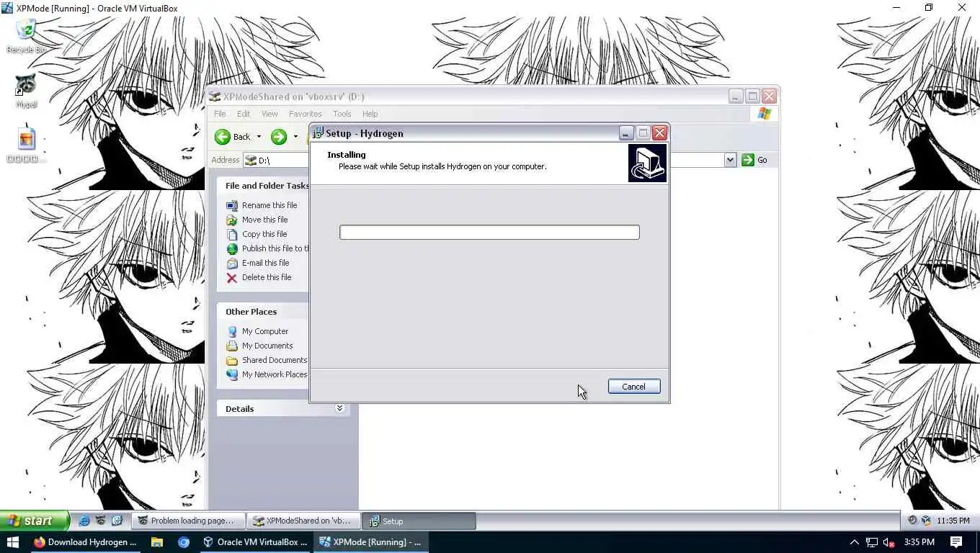The image size is (980, 553).
Task: Open Chrome from host taskbar
Action: tap(184, 542)
